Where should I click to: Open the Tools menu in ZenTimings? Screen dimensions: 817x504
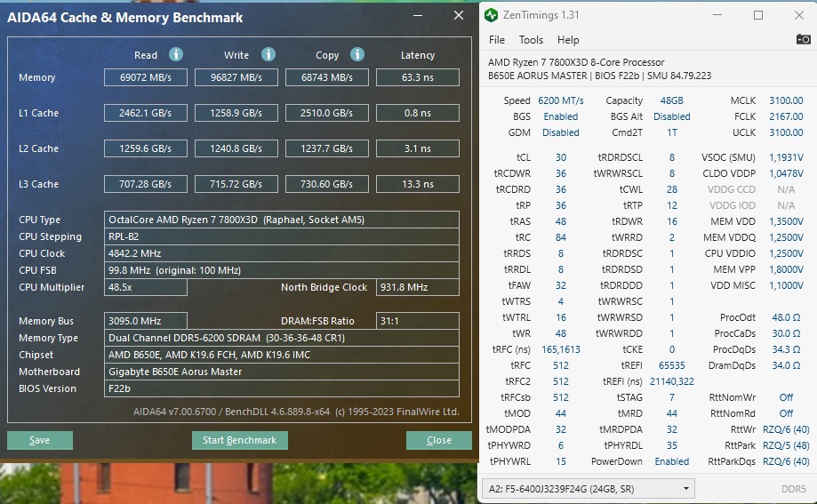pyautogui.click(x=531, y=40)
